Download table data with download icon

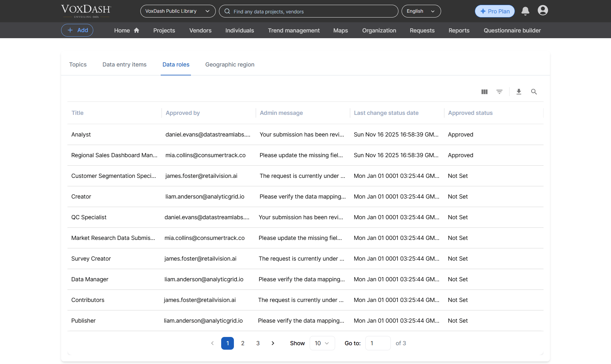tap(519, 92)
